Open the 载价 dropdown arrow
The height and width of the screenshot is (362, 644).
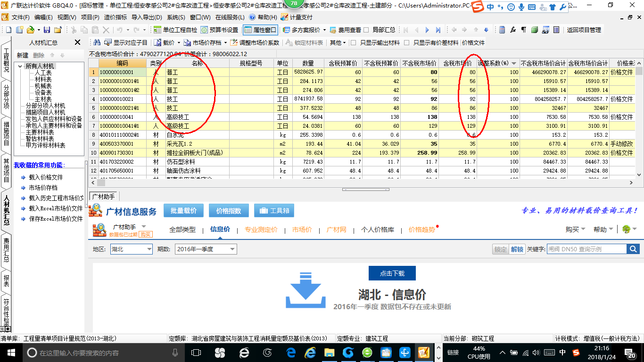click(179, 42)
